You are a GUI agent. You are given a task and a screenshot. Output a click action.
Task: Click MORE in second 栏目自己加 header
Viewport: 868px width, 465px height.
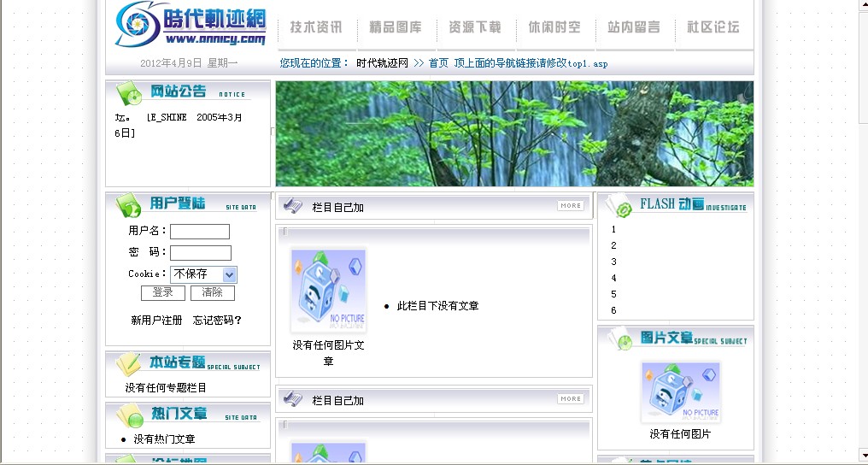[570, 398]
